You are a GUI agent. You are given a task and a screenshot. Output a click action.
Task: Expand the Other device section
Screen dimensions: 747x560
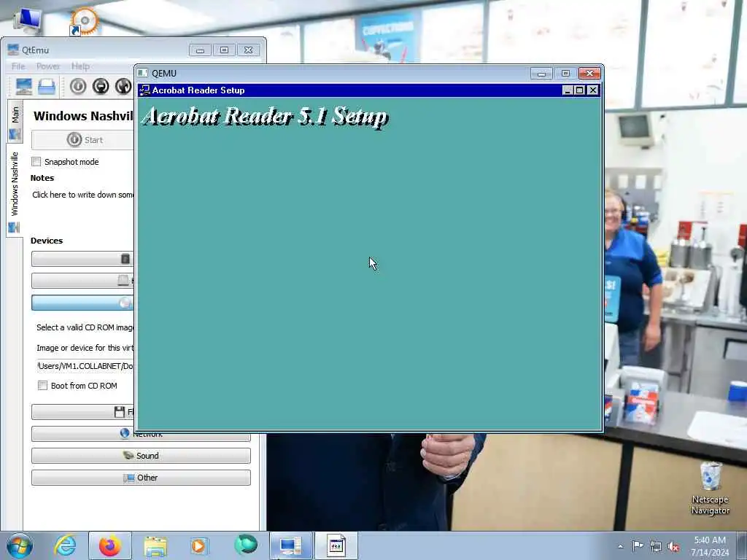pyautogui.click(x=141, y=478)
